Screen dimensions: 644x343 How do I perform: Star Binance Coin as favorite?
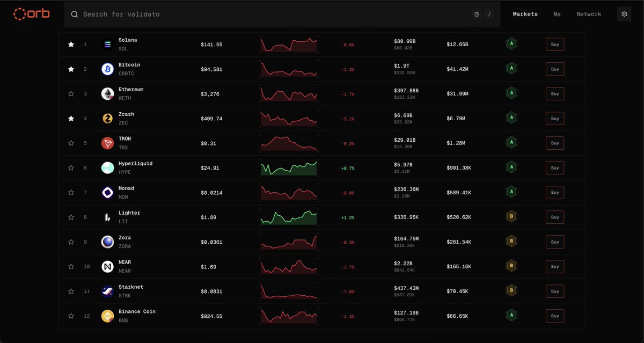tap(71, 316)
